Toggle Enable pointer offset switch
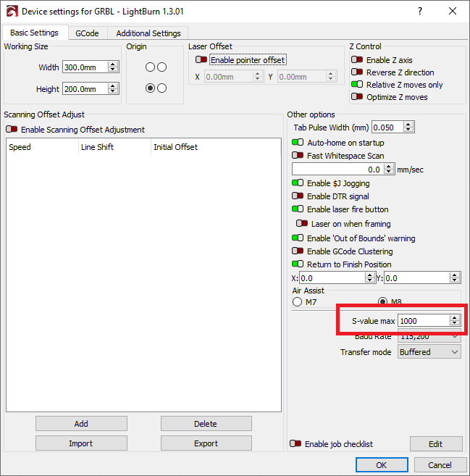The width and height of the screenshot is (470, 476). [x=202, y=60]
